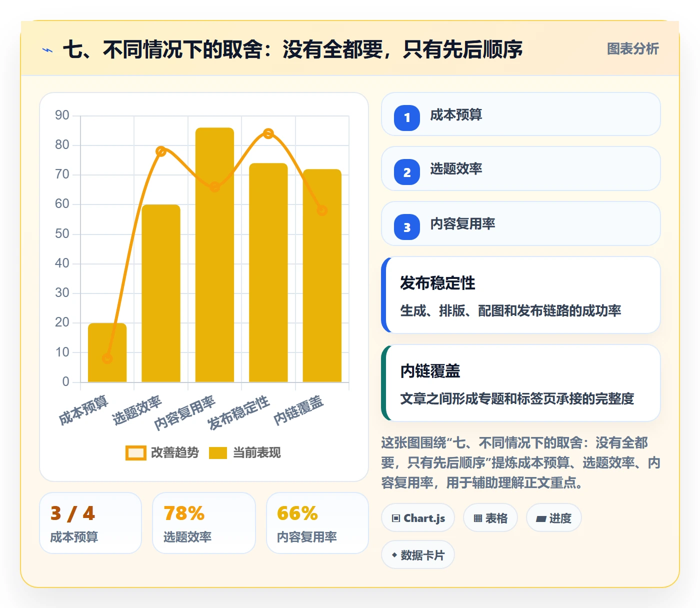Click the number 3 badge beside 内容复用率
The image size is (700, 608).
click(x=407, y=227)
